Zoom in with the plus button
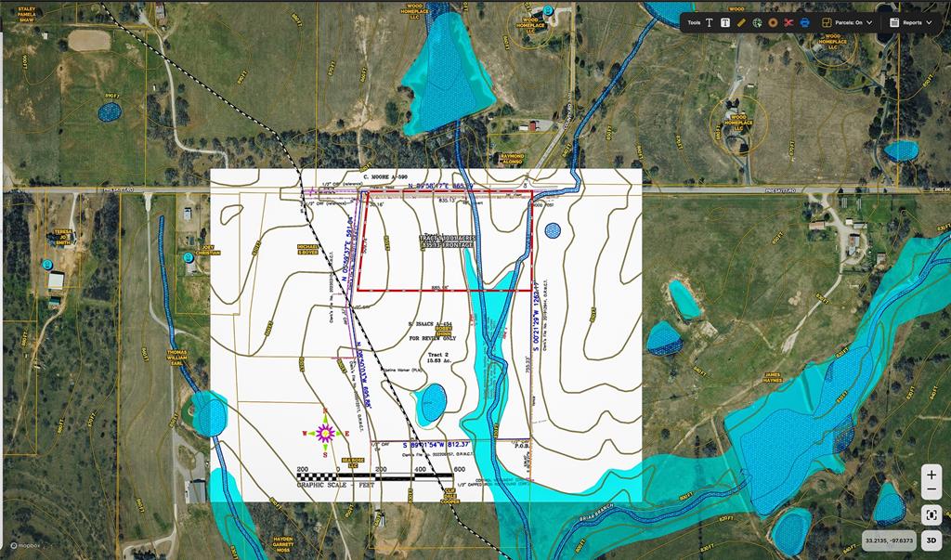The height and width of the screenshot is (560, 951). click(x=931, y=475)
